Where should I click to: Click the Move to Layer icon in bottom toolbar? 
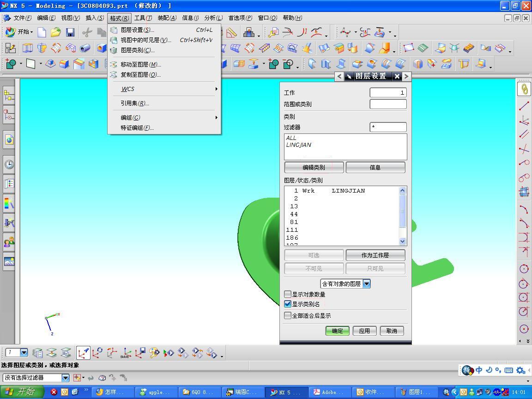coord(52,353)
